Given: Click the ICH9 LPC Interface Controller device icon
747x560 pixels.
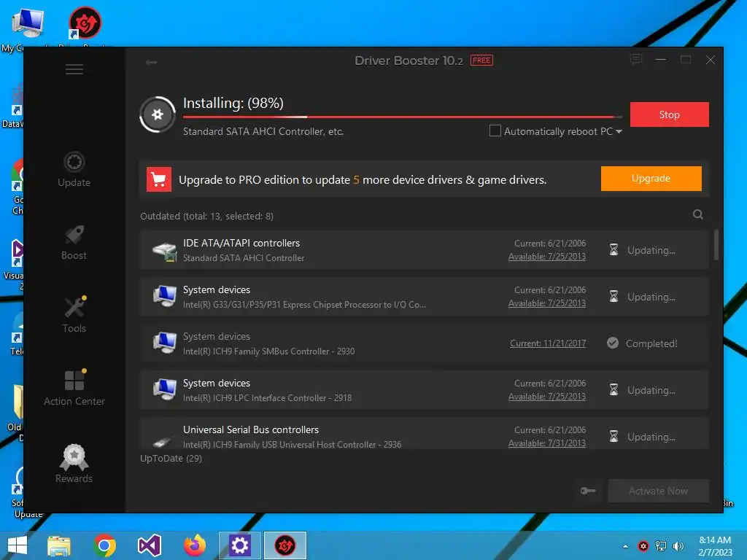Looking at the screenshot, I should click(x=164, y=390).
